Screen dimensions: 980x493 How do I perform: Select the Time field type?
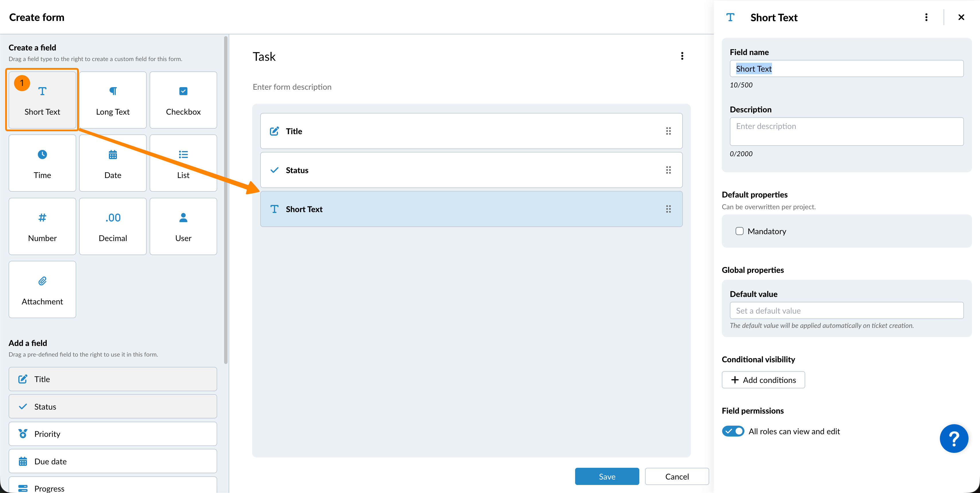point(42,163)
